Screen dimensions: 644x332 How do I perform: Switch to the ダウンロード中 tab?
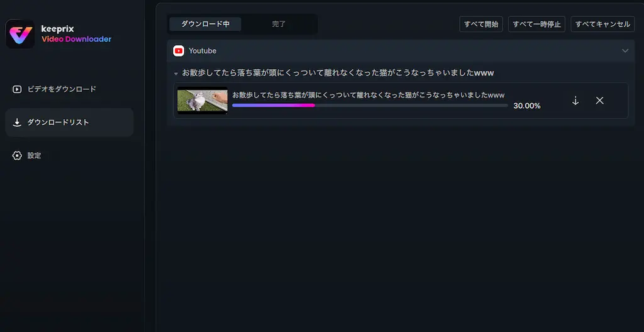point(205,25)
